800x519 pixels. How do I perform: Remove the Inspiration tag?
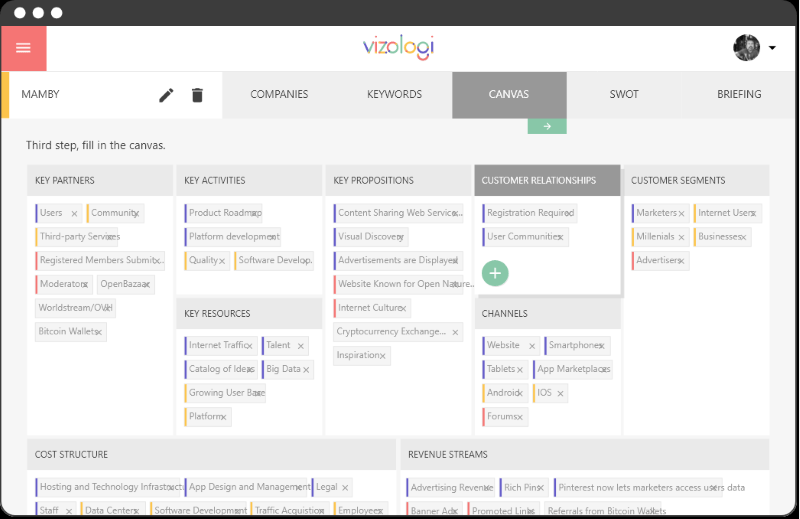(x=383, y=356)
